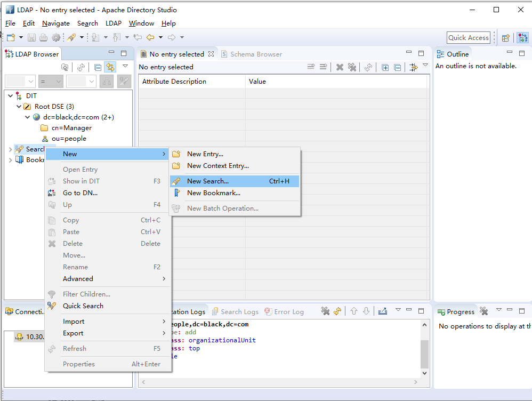Select New Bookmark... option
Viewport: 532px width, 401px height.
click(235, 193)
